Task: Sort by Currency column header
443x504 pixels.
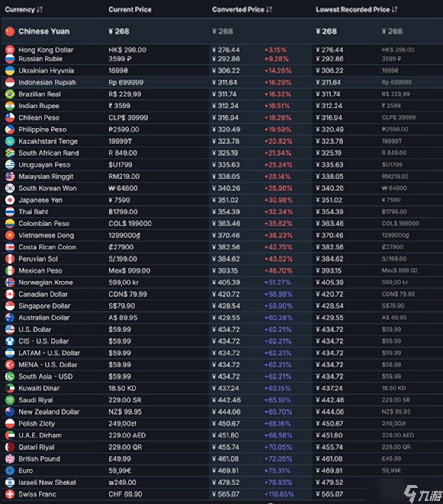Action: 24,10
